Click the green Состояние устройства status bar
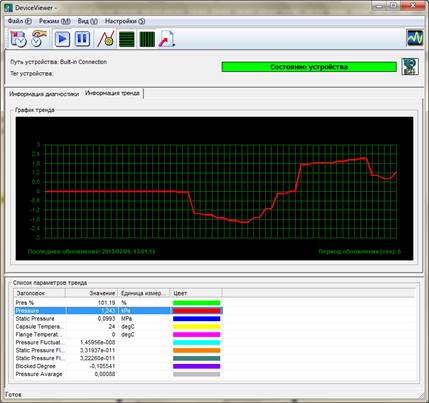 (x=309, y=67)
